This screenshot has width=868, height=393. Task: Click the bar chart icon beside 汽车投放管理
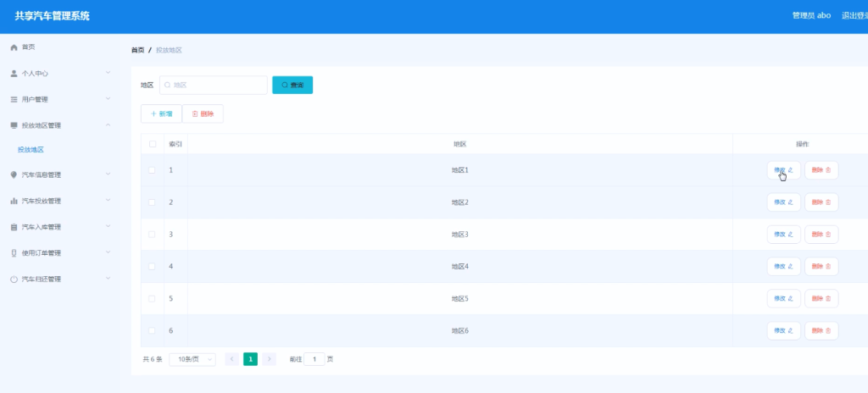click(14, 201)
